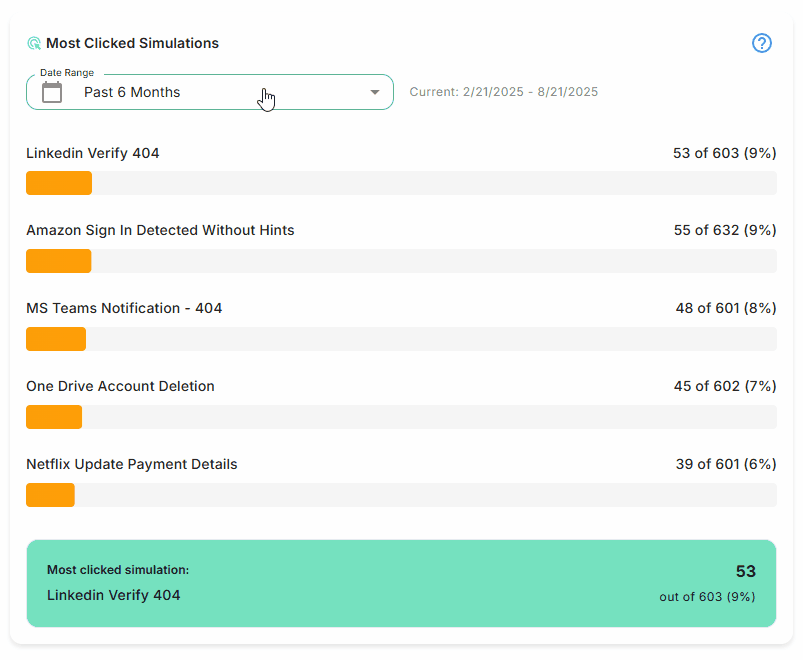Click the Linkedin Verify 404 orange bar

[x=59, y=183]
